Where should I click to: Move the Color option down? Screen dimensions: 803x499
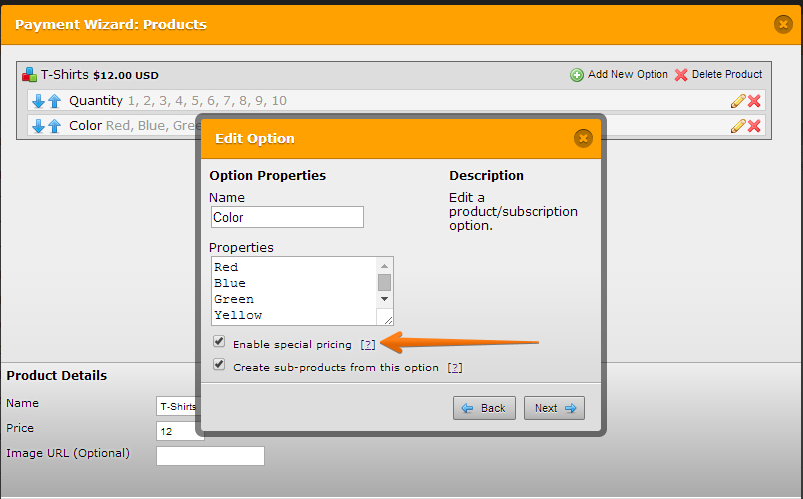click(38, 126)
